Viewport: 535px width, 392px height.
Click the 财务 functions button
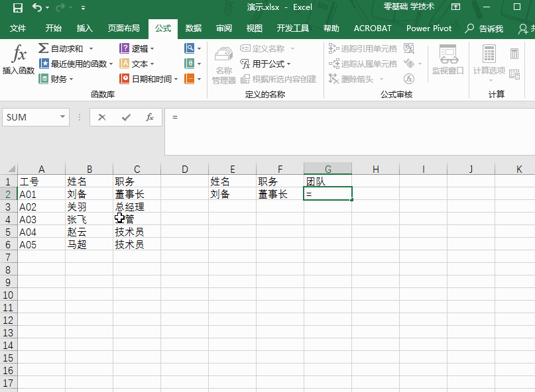(x=56, y=79)
